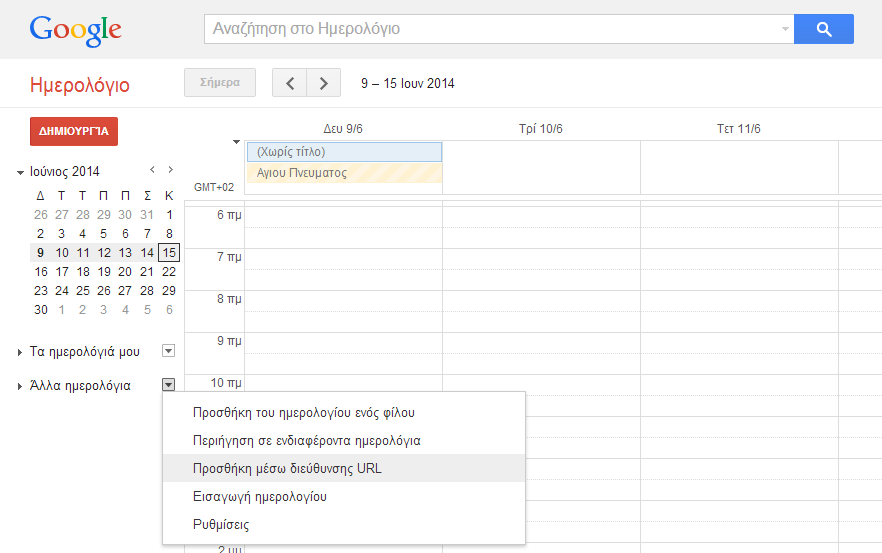This screenshot has height=553, width=882.
Task: Open dropdown next to Τα ημερολόγιά μου
Action: point(168,351)
